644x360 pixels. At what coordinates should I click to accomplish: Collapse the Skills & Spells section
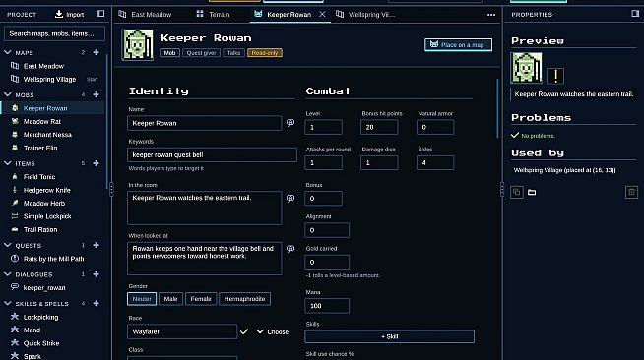8,303
